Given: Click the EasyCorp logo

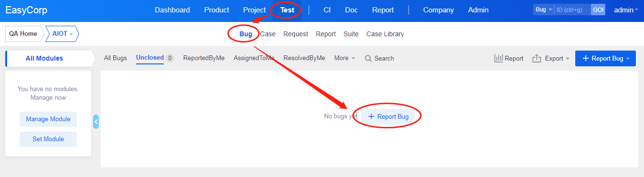Looking at the screenshot, I should (26, 10).
